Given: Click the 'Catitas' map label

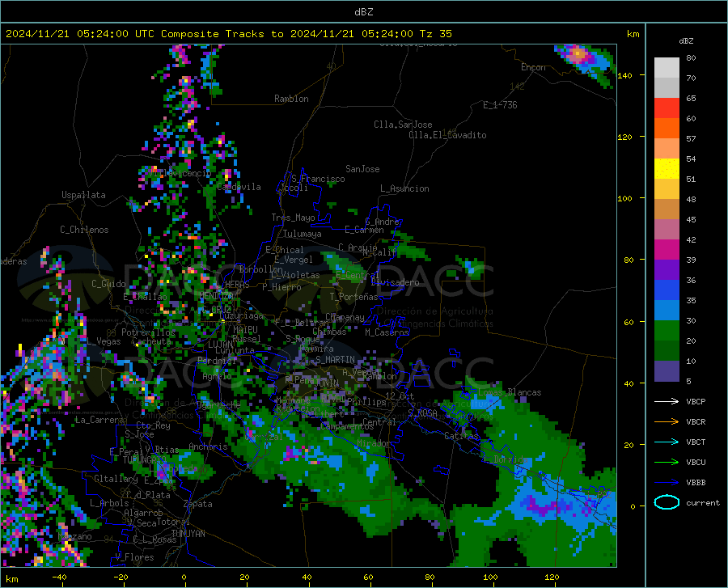Looking at the screenshot, I should coord(461,436).
